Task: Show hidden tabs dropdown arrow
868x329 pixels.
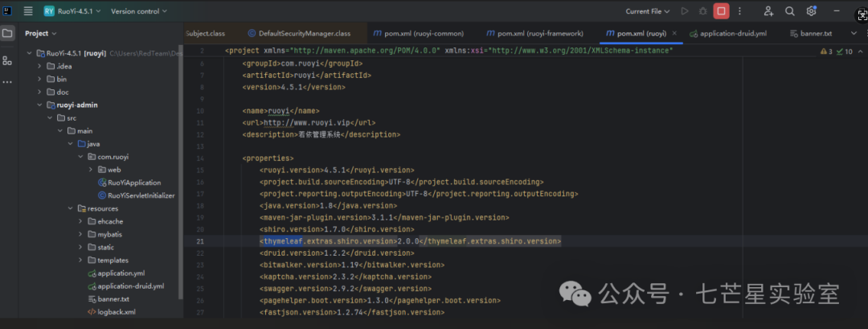Action: pyautogui.click(x=854, y=33)
